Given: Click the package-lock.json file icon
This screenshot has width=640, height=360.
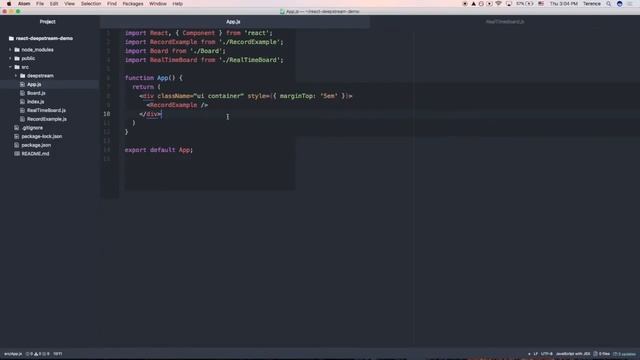Looking at the screenshot, I should pyautogui.click(x=17, y=136).
